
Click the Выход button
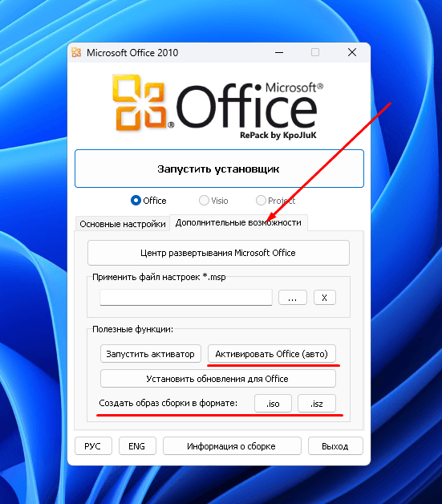coord(335,446)
